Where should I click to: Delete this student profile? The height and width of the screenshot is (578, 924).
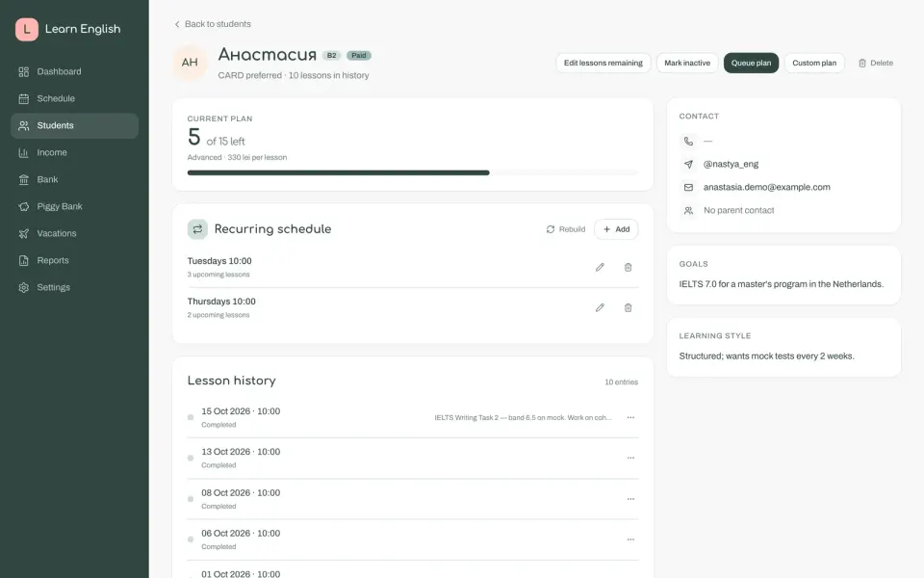tap(876, 64)
